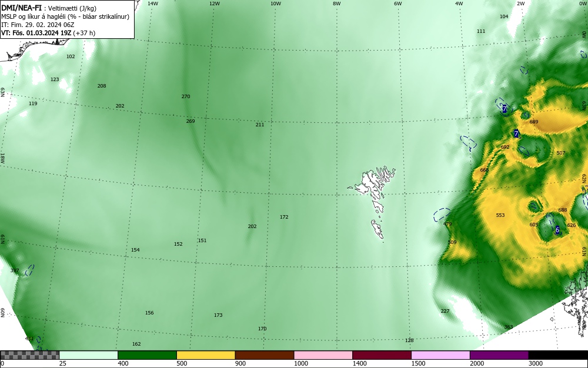Screen dimensions: 588x368
Task: Click the 6W longitude label
Action: coord(398,4)
